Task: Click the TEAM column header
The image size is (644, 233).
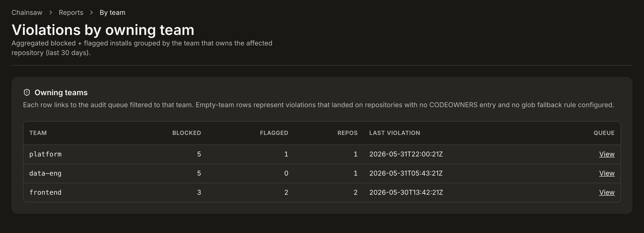Action: coord(38,133)
